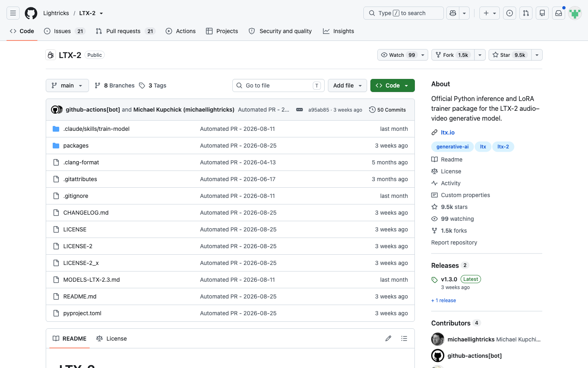
Task: View 8 Branches link
Action: (114, 85)
